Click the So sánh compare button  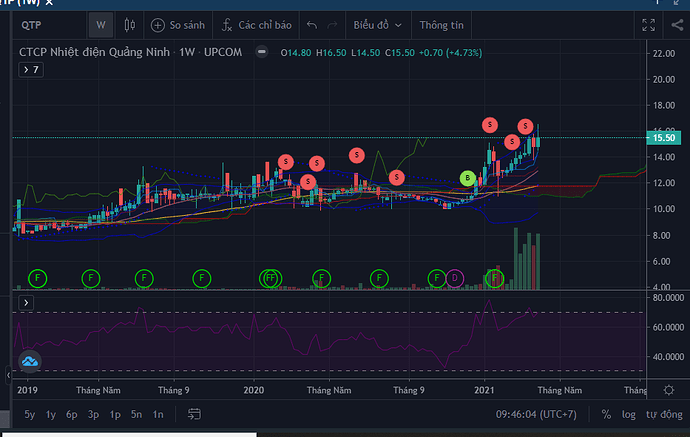(179, 25)
